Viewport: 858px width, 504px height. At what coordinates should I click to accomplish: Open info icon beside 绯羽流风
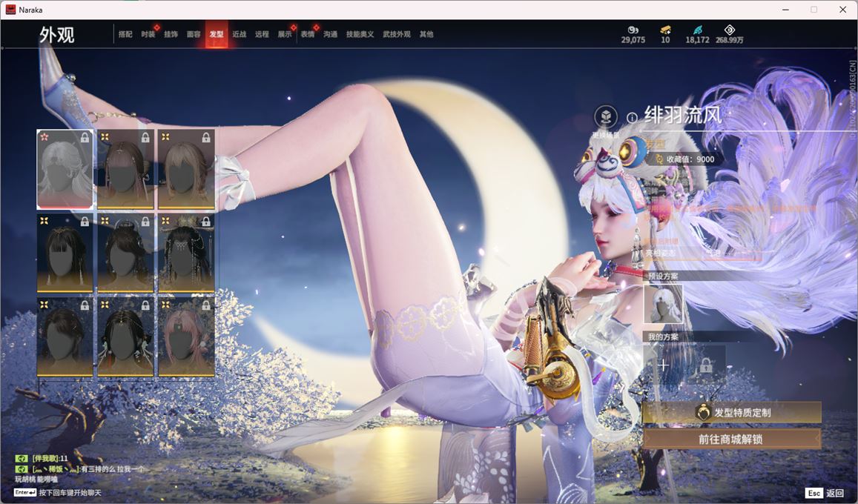632,118
